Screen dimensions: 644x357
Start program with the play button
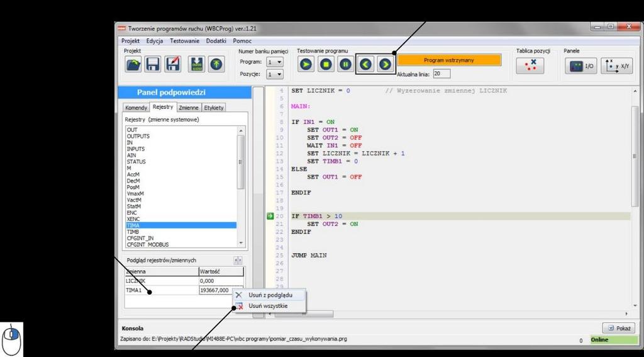(x=306, y=65)
